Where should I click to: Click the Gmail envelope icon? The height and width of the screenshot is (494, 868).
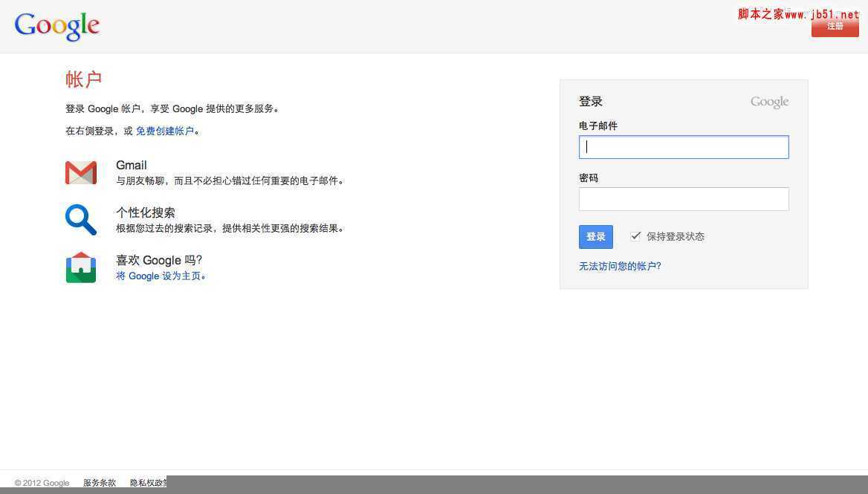coord(80,172)
